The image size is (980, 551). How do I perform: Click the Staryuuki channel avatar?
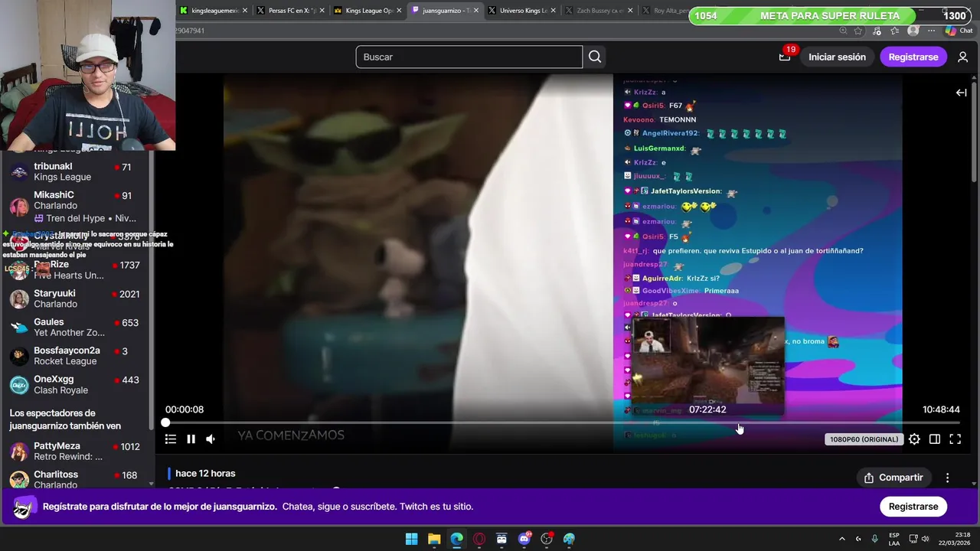pyautogui.click(x=19, y=298)
